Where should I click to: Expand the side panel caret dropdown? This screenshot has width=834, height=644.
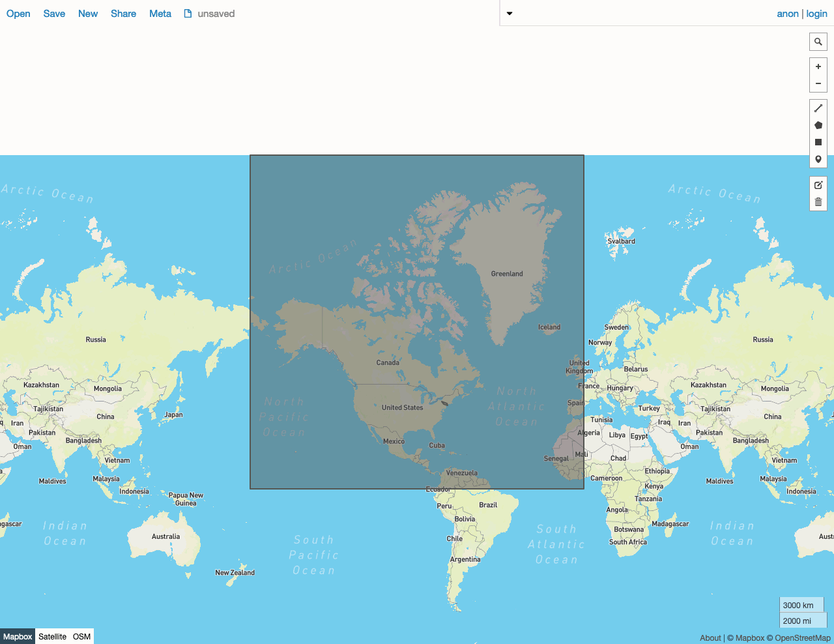(510, 14)
